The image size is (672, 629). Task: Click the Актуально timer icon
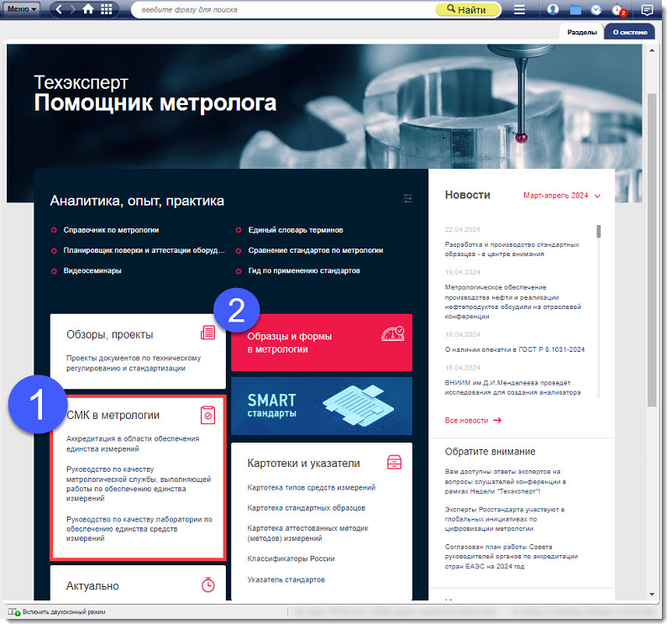coord(207,584)
